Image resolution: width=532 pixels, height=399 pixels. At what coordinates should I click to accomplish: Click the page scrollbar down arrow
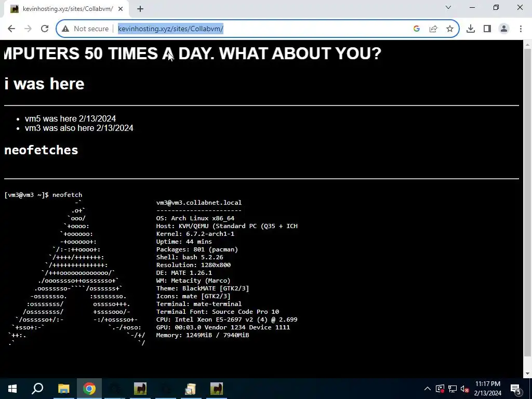pos(528,374)
